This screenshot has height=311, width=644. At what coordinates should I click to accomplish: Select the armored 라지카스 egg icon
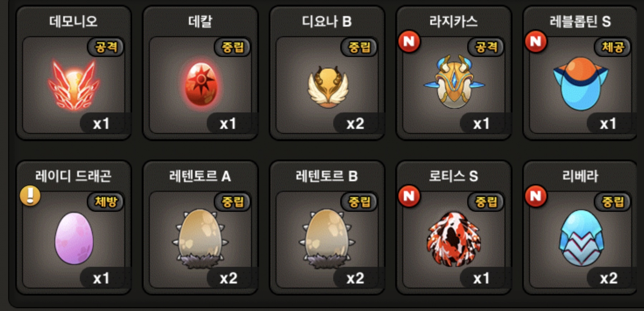click(454, 82)
